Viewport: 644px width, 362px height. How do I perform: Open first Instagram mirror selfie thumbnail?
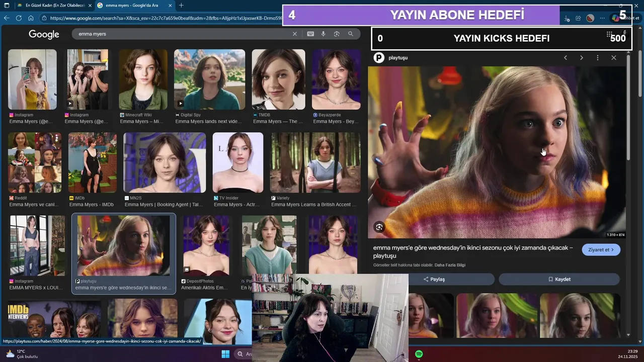[x=32, y=79]
